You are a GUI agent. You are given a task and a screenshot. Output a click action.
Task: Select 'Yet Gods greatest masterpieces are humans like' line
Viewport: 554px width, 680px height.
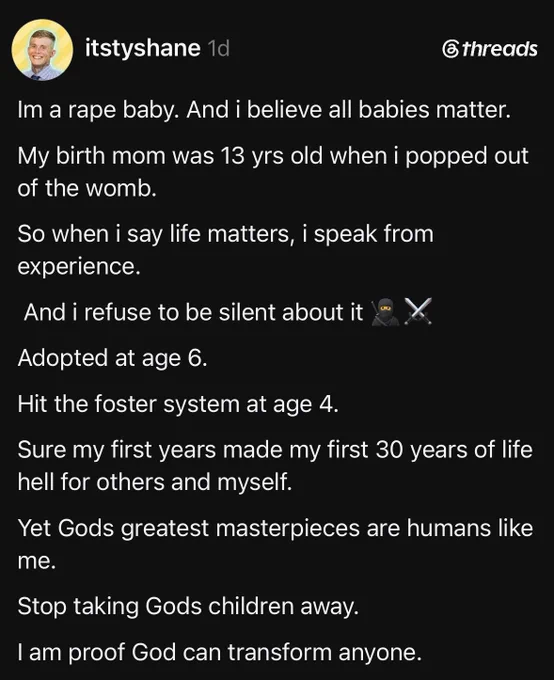pyautogui.click(x=275, y=529)
